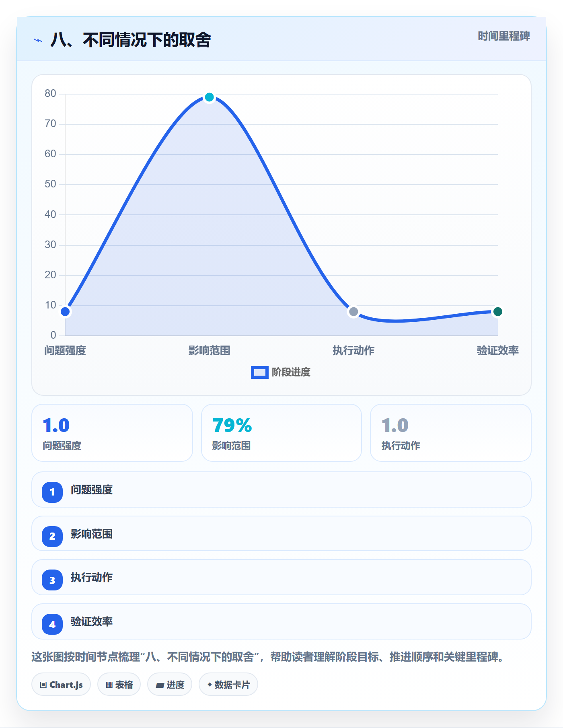The height and width of the screenshot is (728, 563).
Task: Toggle the 阶段进度 legend color box
Action: [x=259, y=372]
